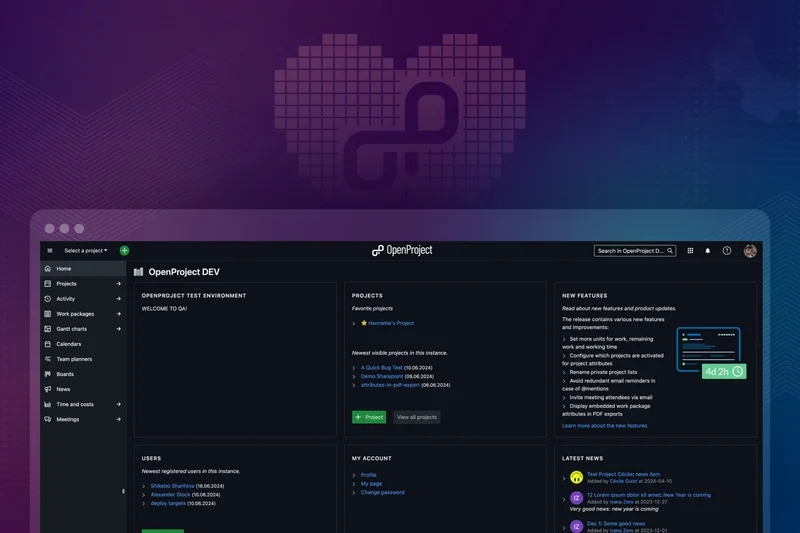This screenshot has width=800, height=533.
Task: Open Projects in the sidebar
Action: pos(83,284)
